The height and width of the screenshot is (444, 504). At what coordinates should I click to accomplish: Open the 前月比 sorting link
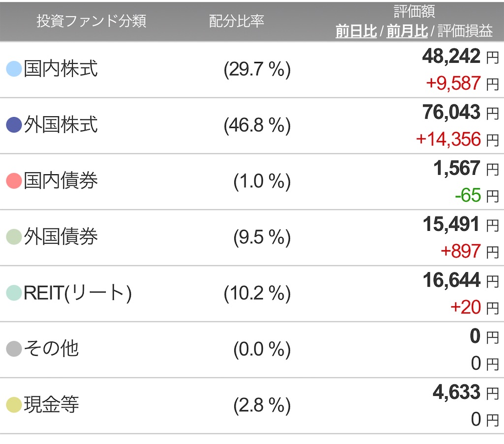pos(405,30)
